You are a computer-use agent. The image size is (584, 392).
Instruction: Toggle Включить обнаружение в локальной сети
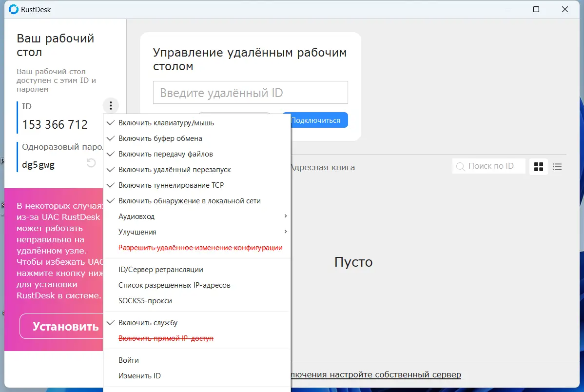pos(197,201)
